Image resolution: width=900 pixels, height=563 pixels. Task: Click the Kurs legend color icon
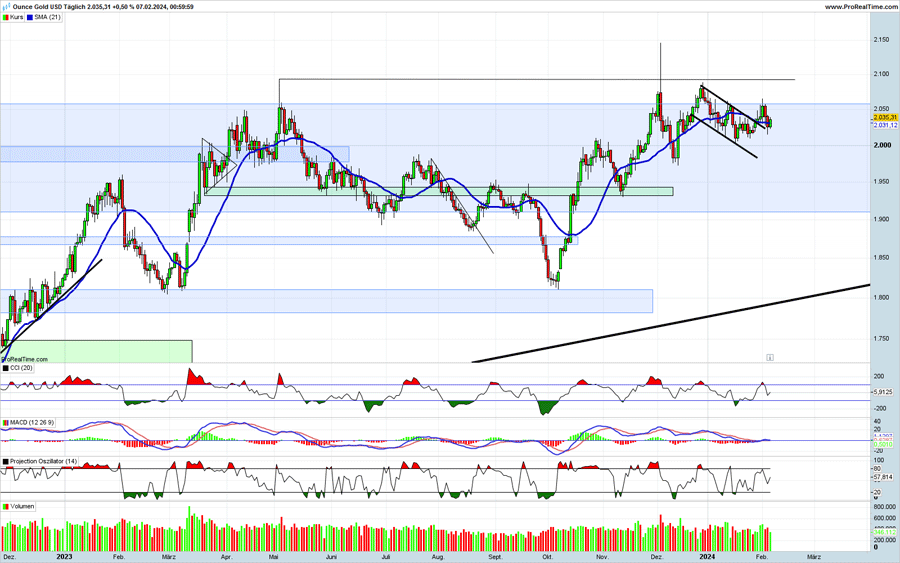click(6, 17)
